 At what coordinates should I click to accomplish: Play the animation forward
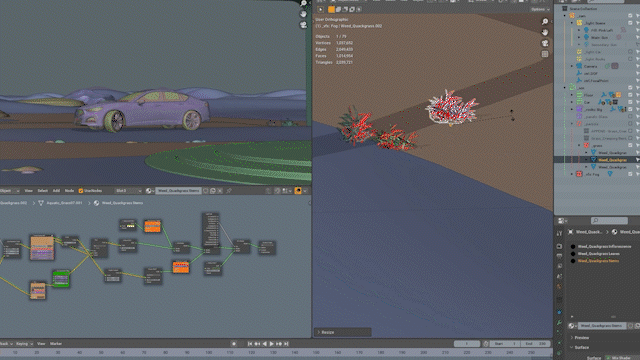[x=271, y=344]
